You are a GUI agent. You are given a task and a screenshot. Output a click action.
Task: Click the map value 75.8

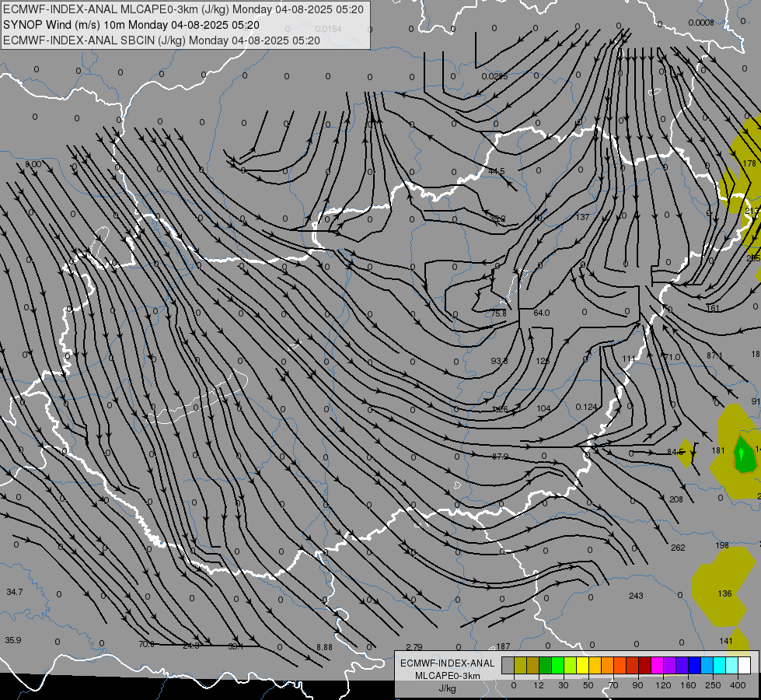click(498, 313)
